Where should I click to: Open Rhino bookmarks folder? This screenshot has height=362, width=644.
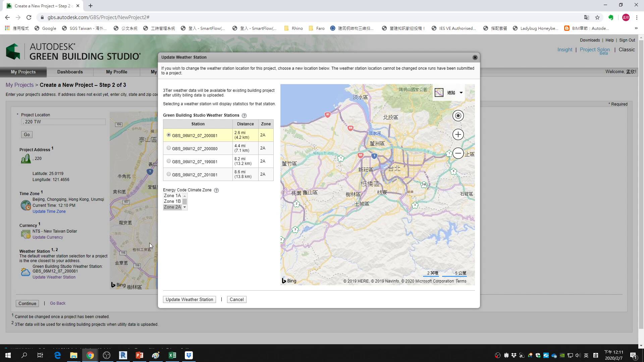click(293, 28)
